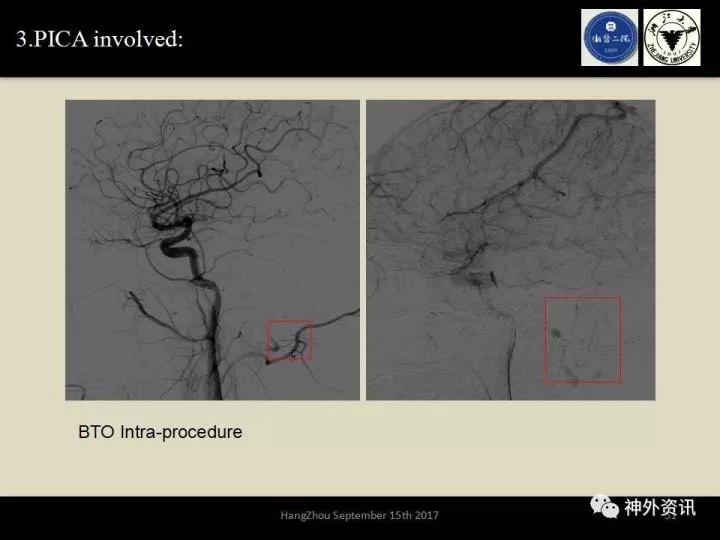Screen dimensions: 720x540
Task: Select the slide title "3.PICA involved:"
Action: [x=100, y=39]
